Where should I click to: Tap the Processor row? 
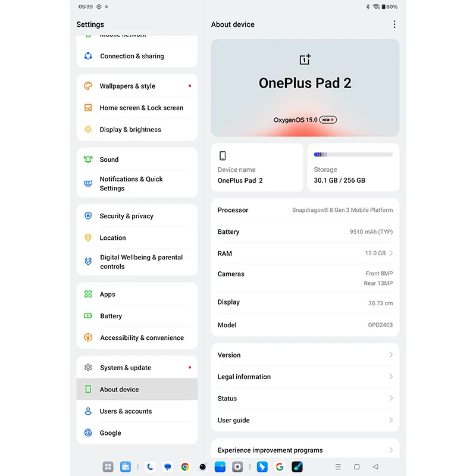click(305, 210)
